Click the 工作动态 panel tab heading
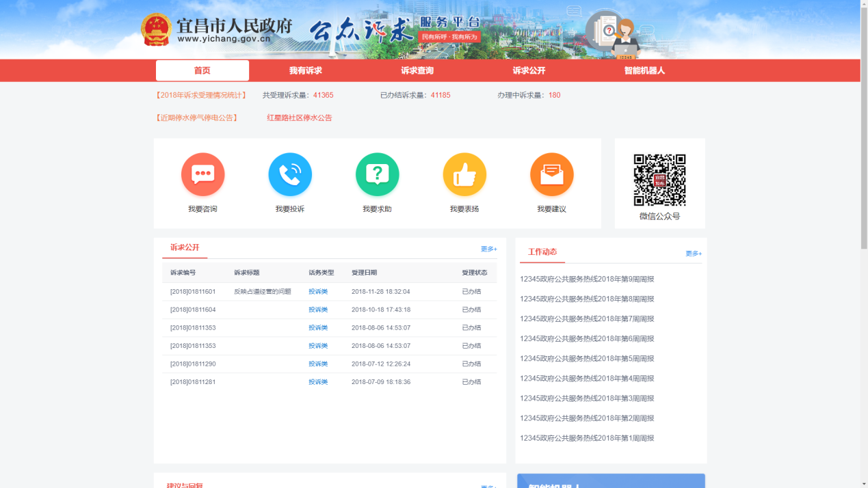Viewport: 868px width, 488px height. [x=542, y=252]
